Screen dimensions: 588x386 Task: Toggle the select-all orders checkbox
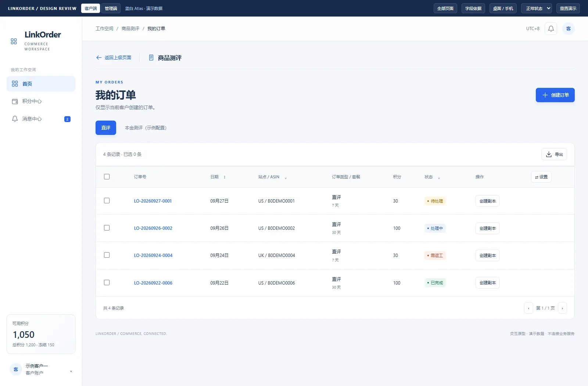(107, 177)
